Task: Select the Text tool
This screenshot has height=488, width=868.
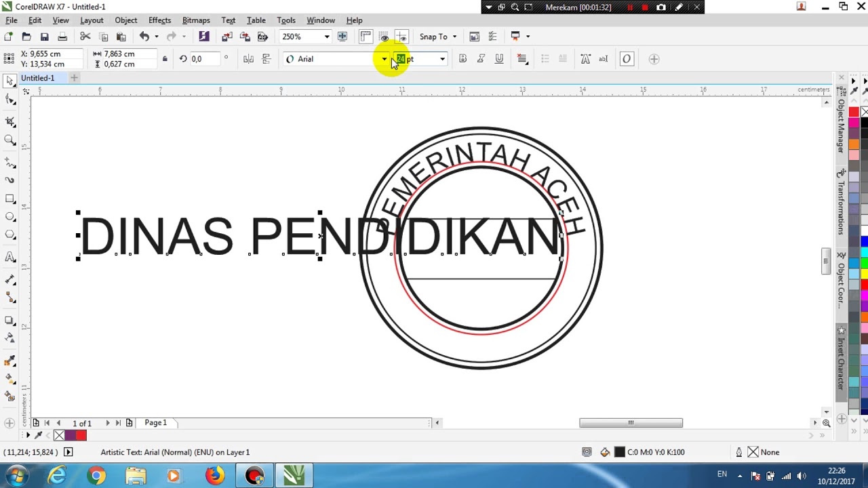Action: point(10,257)
